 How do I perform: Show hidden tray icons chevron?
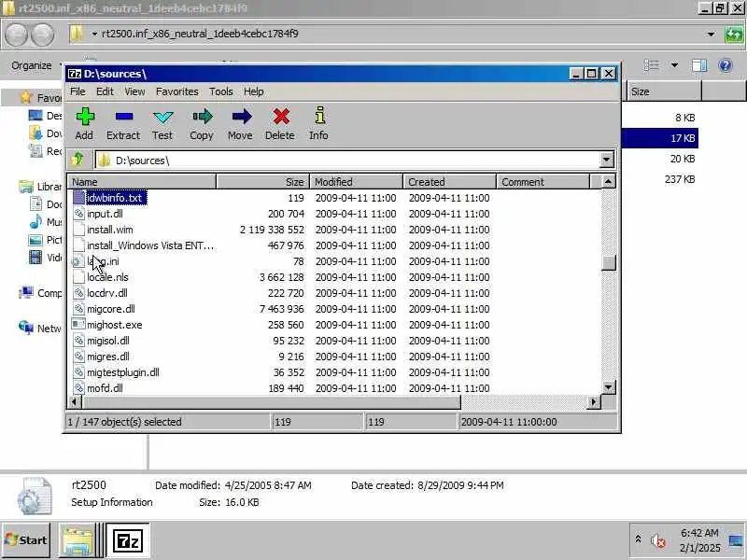click(638, 539)
